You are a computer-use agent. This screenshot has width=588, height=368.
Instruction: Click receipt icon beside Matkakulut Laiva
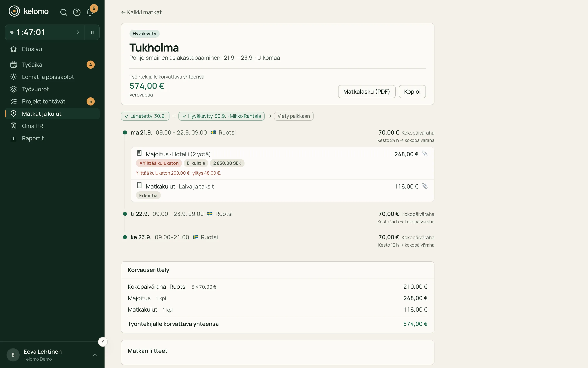(139, 185)
